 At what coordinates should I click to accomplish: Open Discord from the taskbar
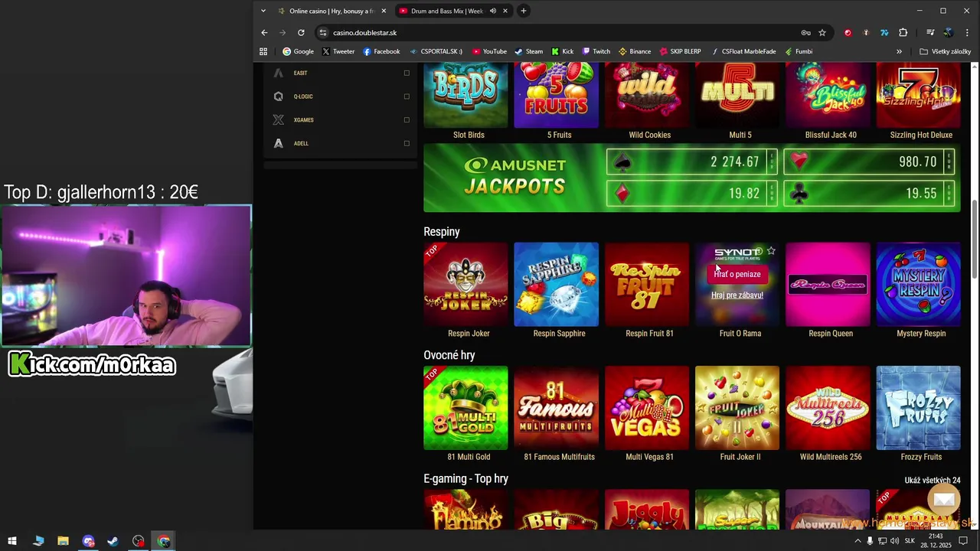(88, 541)
